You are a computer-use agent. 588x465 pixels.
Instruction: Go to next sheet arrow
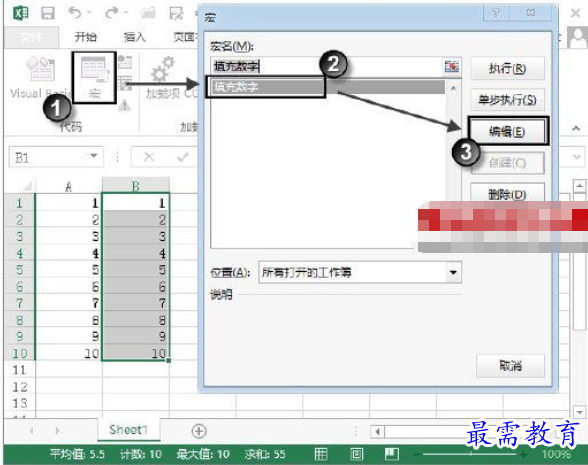[57, 430]
